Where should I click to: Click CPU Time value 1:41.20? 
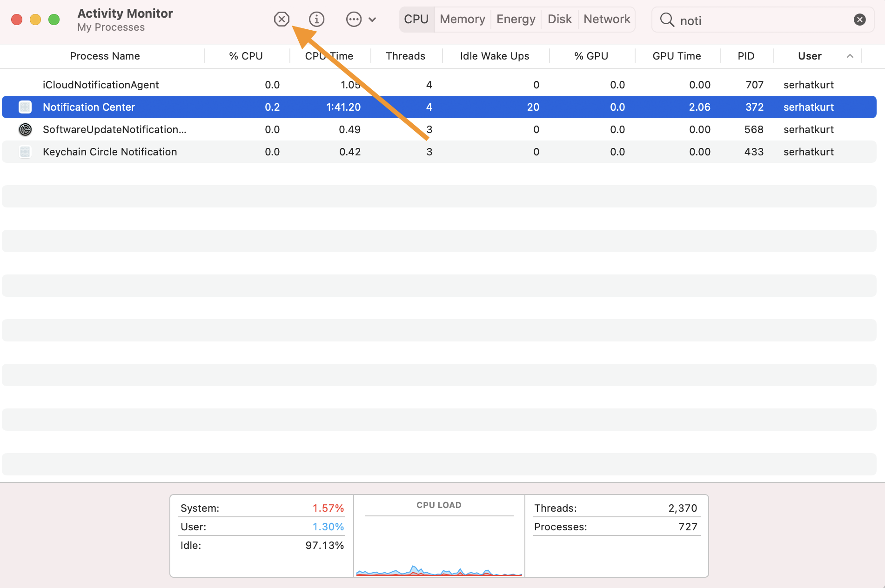[x=343, y=107]
